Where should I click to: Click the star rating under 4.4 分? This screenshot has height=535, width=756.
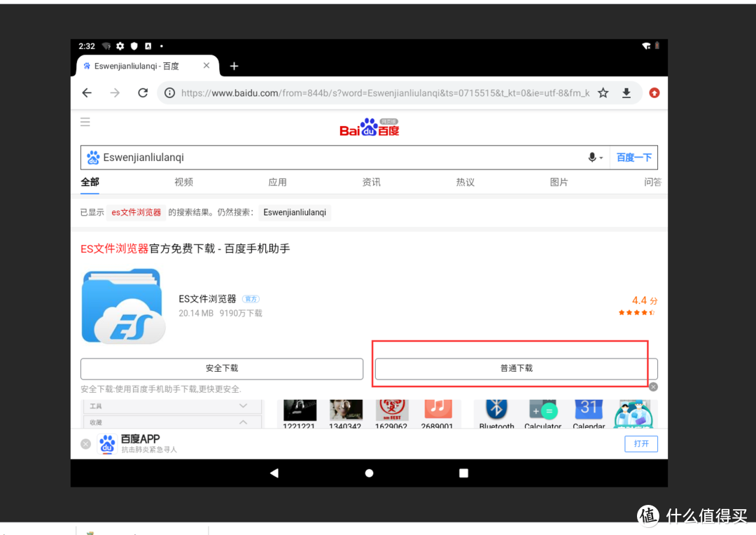pos(637,312)
